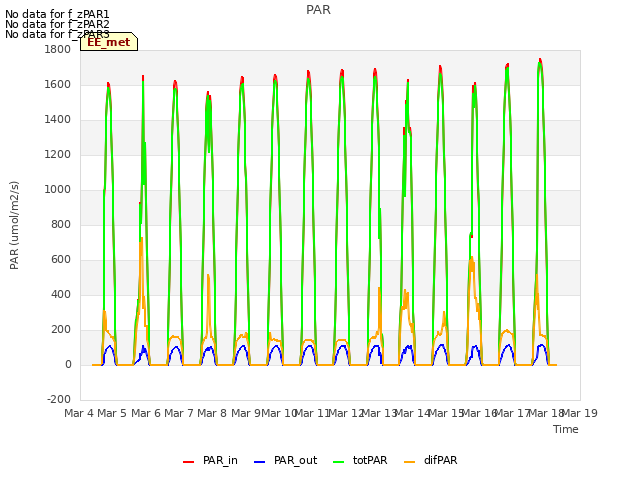Toggle the totPAR series in legend
640x480 pixels.
pos(360,460)
